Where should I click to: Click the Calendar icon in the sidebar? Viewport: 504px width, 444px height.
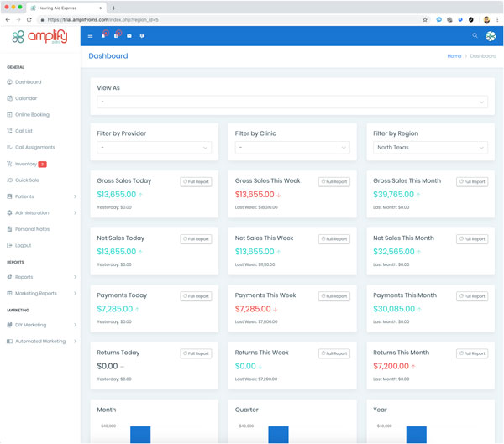coord(9,98)
